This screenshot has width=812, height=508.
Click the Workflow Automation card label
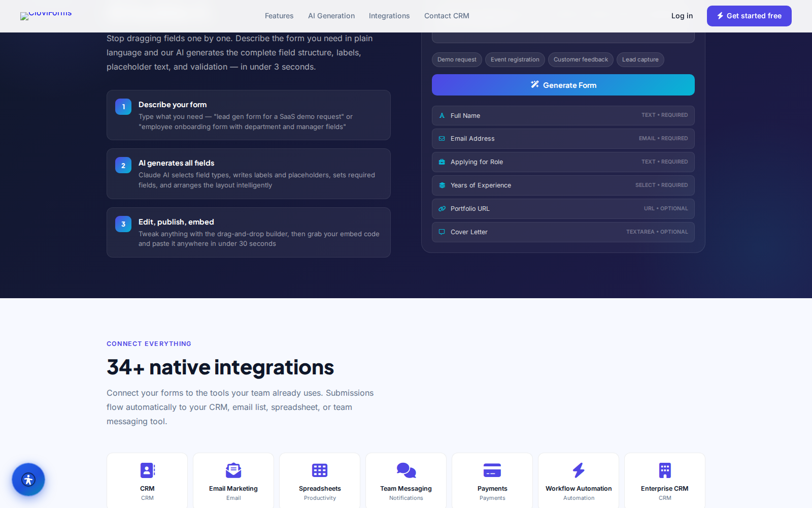(579, 489)
